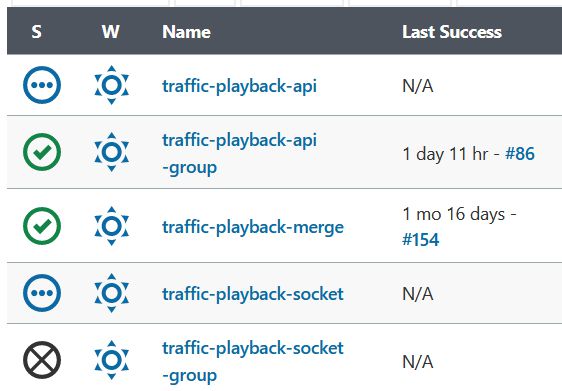Sort by Last Success column header
The height and width of the screenshot is (391, 562).
tap(452, 32)
